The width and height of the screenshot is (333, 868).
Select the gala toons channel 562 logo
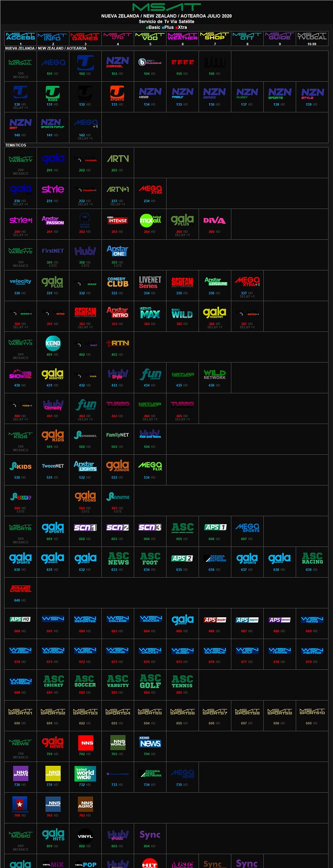85,497
